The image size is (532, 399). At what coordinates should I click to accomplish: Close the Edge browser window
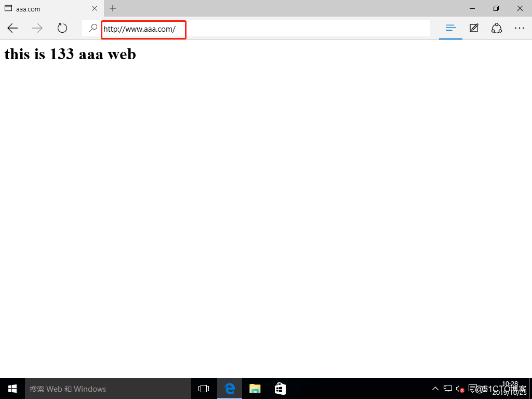[520, 8]
